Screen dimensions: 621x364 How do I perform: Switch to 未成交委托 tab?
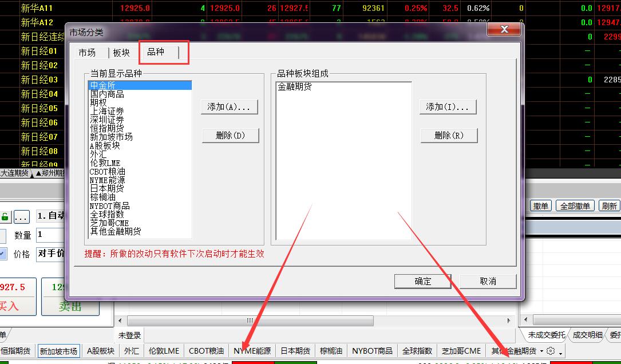(x=546, y=335)
